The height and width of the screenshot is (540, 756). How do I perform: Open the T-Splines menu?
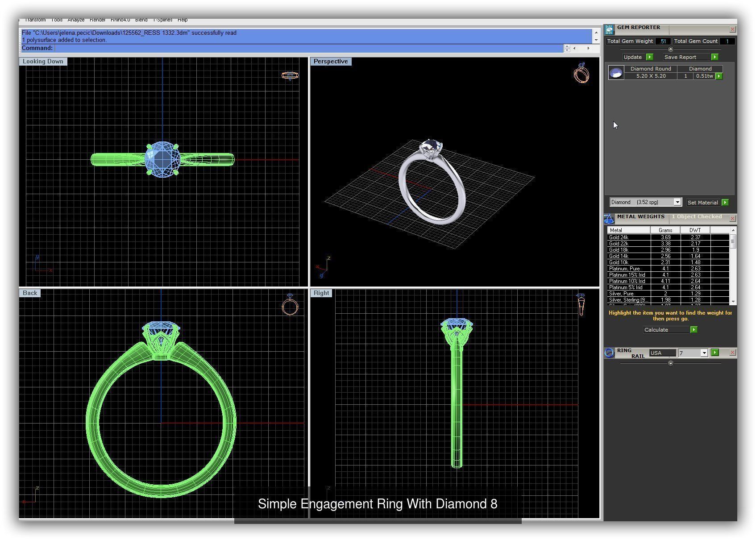(x=162, y=20)
